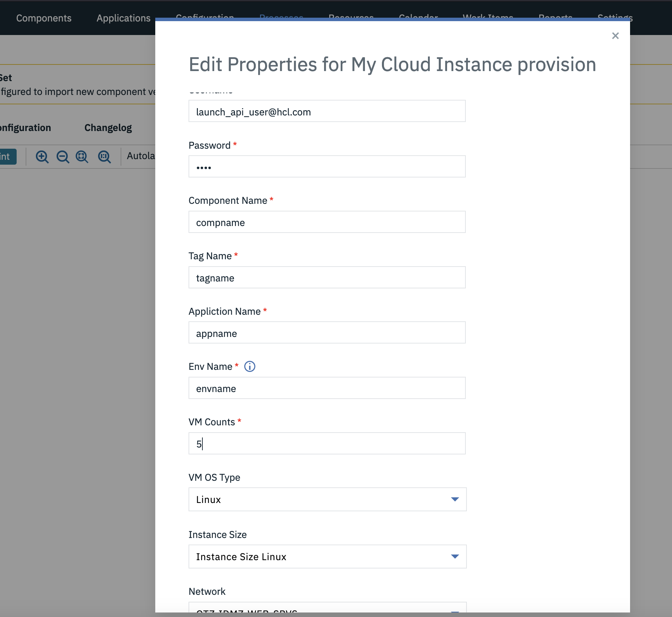
Task: Click into the Password field
Action: [x=326, y=167]
